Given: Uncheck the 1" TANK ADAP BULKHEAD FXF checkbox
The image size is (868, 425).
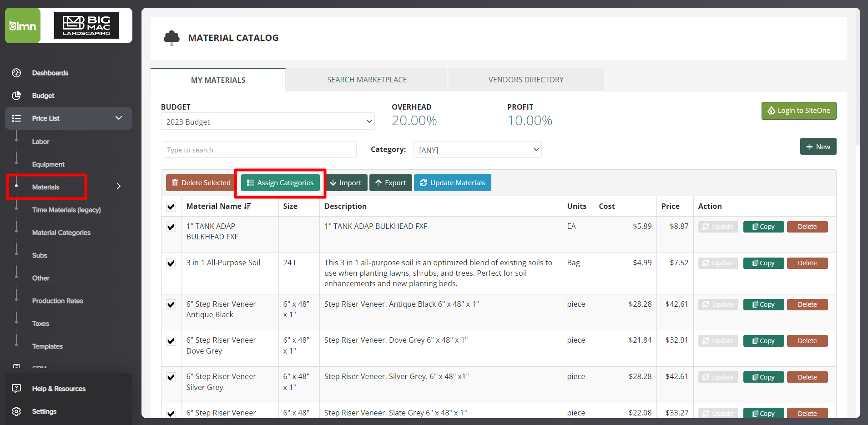Looking at the screenshot, I should click(171, 227).
